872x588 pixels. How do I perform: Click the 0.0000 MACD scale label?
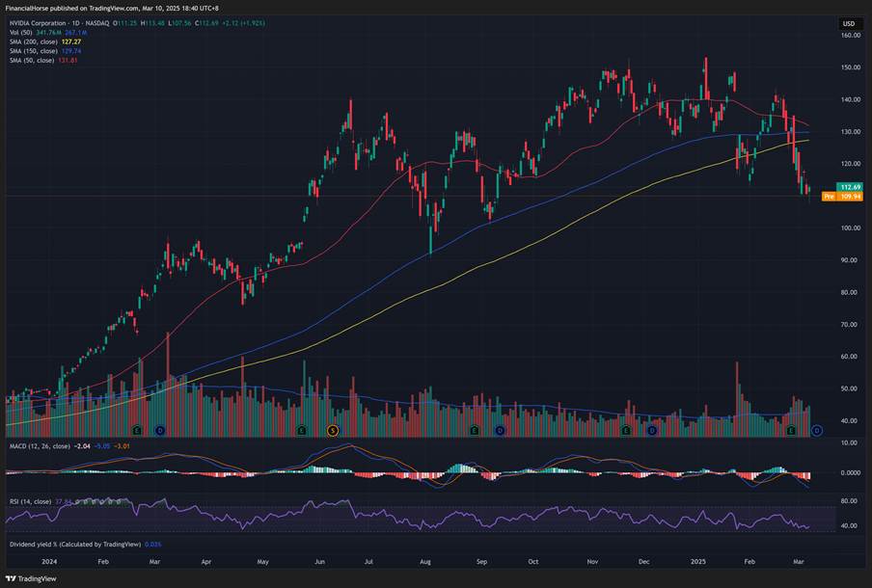(x=851, y=473)
